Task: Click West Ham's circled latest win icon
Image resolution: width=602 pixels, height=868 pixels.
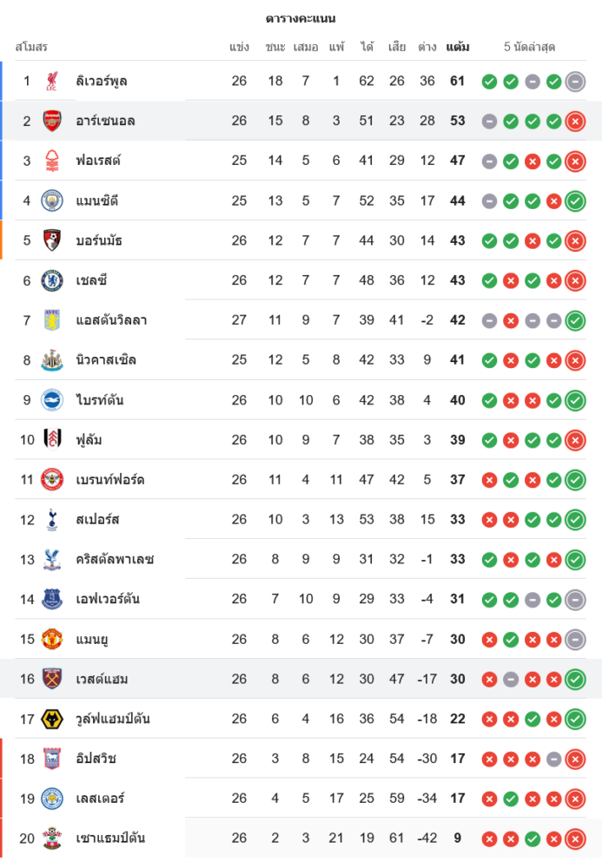Action: pyautogui.click(x=574, y=679)
